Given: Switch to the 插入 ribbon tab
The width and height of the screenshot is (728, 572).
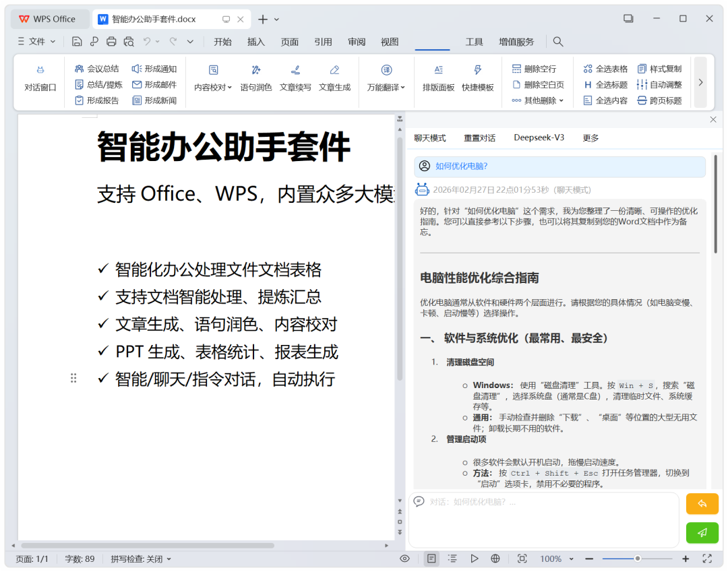Looking at the screenshot, I should (x=256, y=42).
